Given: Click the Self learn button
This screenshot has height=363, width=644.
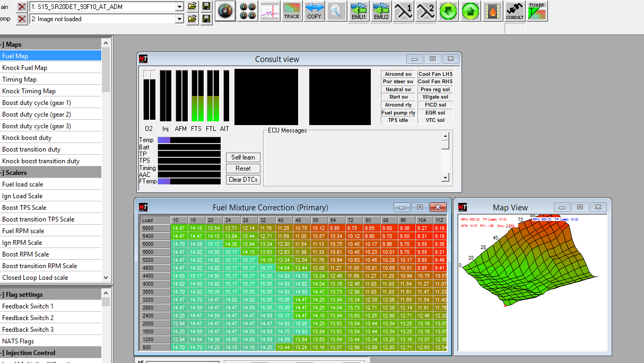Looking at the screenshot, I should click(243, 157).
